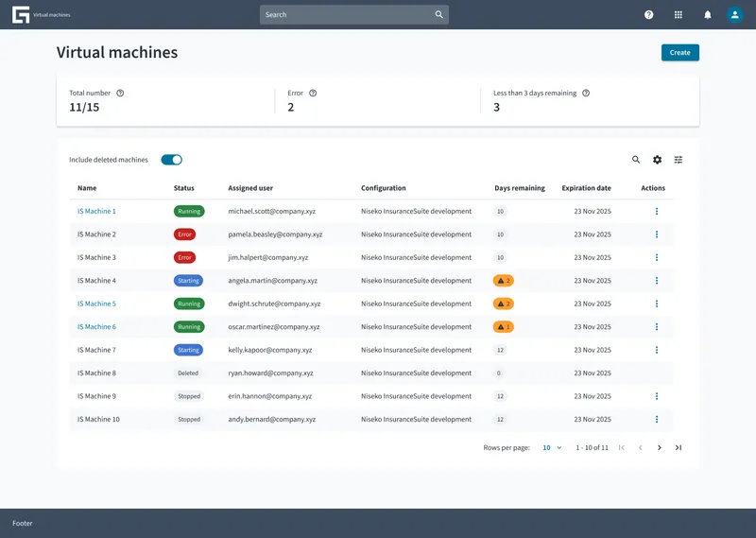Open IS Machine 1 link

tap(96, 212)
